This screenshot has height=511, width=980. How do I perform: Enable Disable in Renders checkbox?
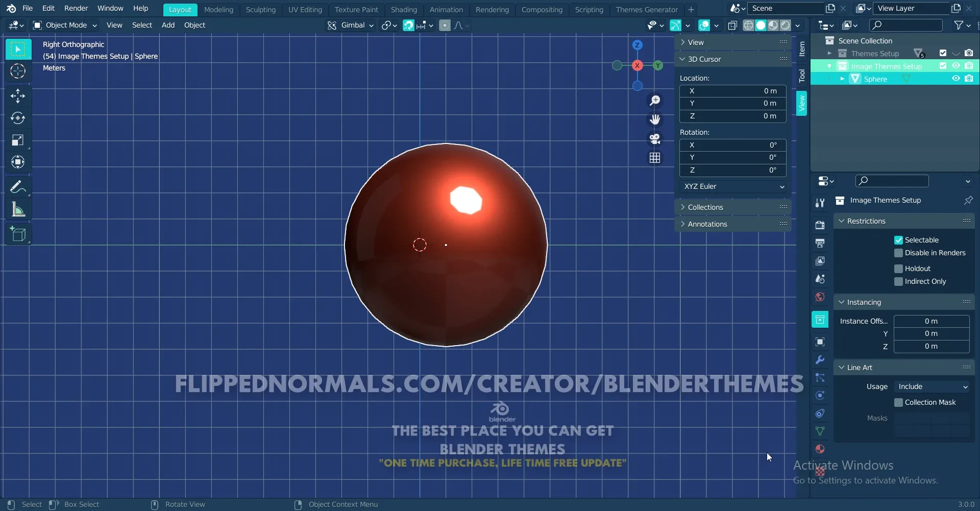(x=898, y=253)
